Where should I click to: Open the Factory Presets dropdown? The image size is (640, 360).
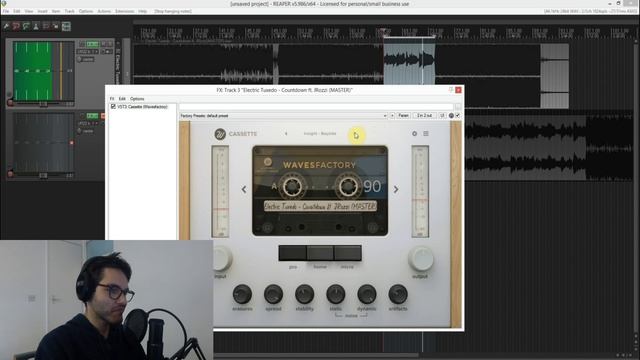tap(384, 116)
